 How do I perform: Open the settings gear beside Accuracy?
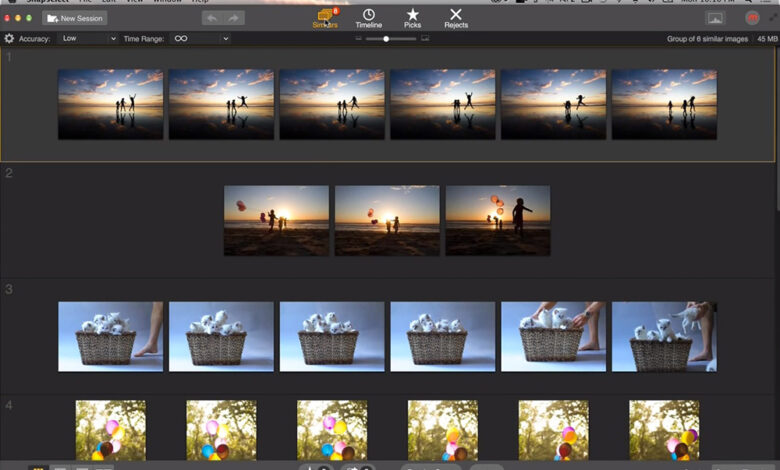pyautogui.click(x=9, y=39)
